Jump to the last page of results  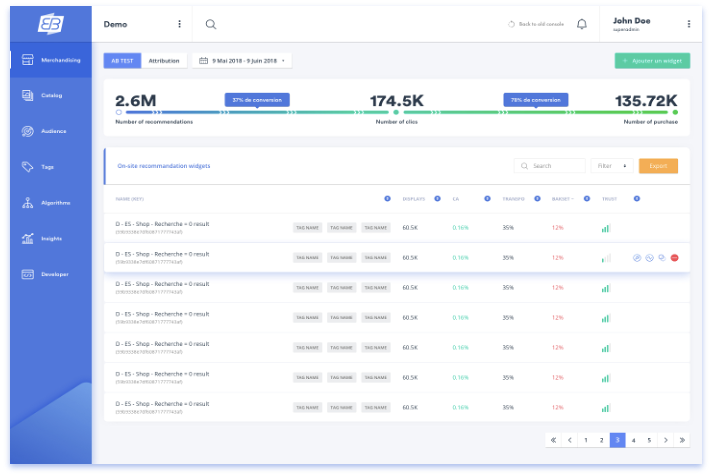pyautogui.click(x=682, y=440)
